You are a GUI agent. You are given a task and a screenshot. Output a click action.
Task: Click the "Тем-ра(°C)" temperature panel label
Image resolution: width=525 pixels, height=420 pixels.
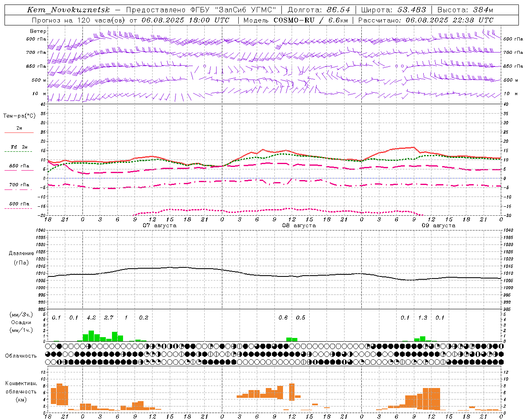point(19,116)
